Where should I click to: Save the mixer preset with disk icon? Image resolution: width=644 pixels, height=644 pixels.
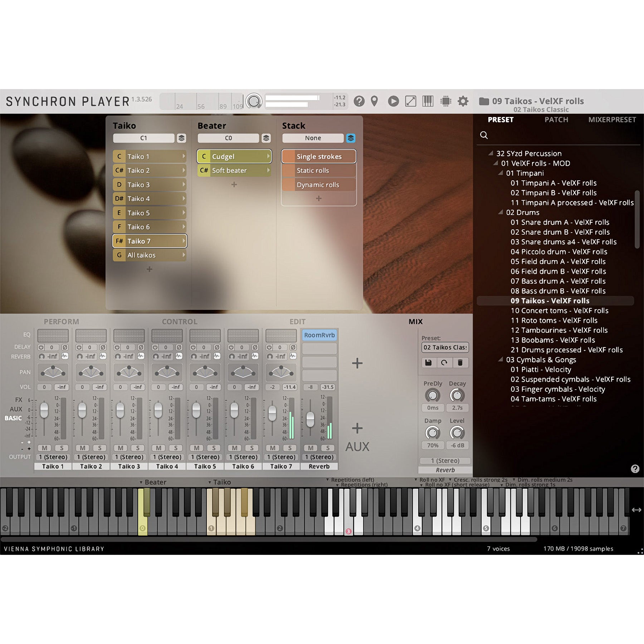(428, 363)
